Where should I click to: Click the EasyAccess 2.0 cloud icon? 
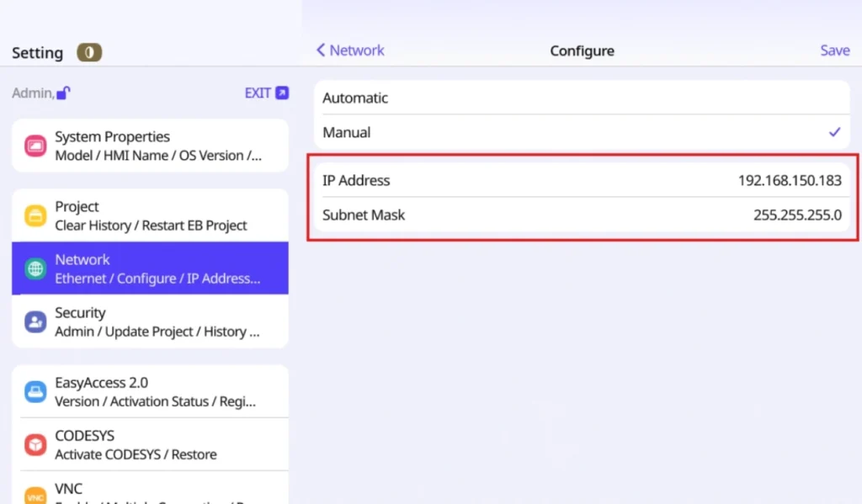click(35, 391)
